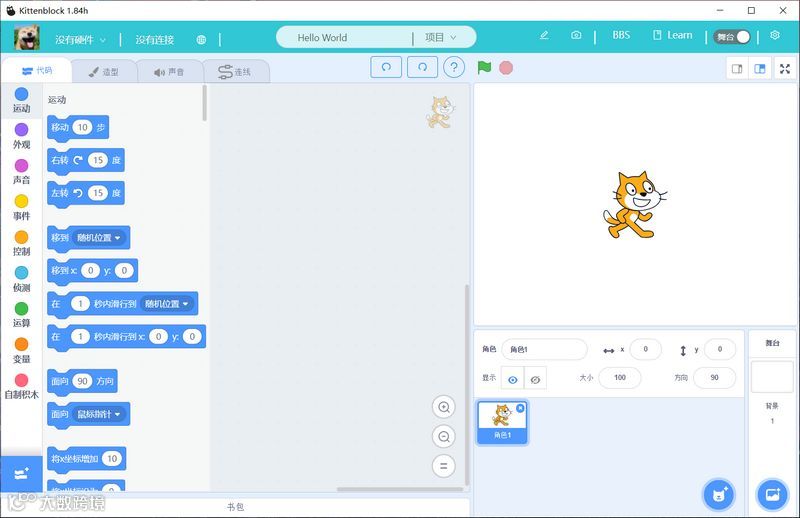This screenshot has width=800, height=518.
Task: Switch to the 造型 costumes tab
Action: (x=104, y=72)
